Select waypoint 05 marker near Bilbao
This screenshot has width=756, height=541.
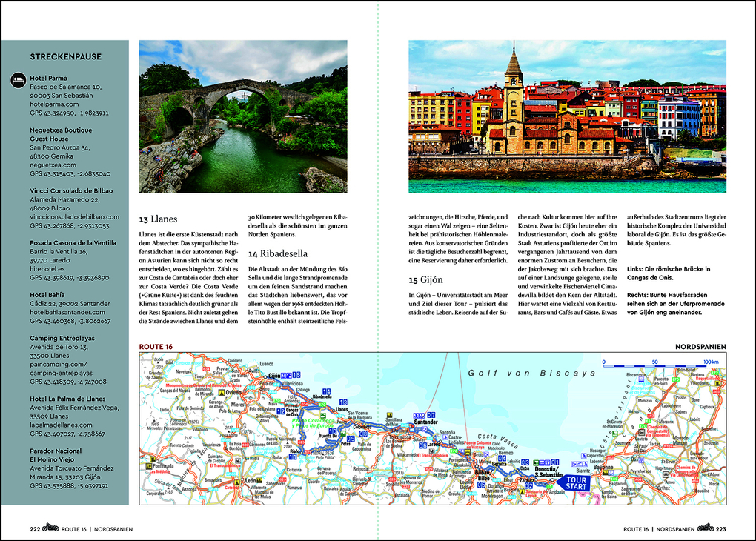(480, 485)
